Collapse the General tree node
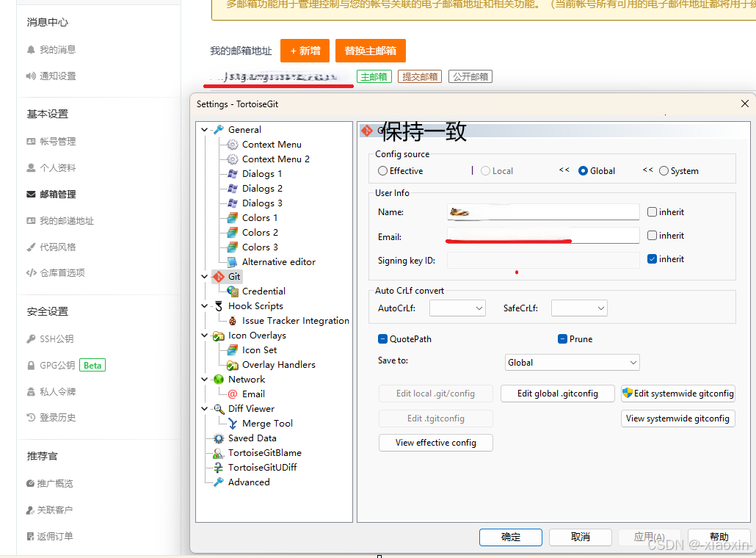 205,130
